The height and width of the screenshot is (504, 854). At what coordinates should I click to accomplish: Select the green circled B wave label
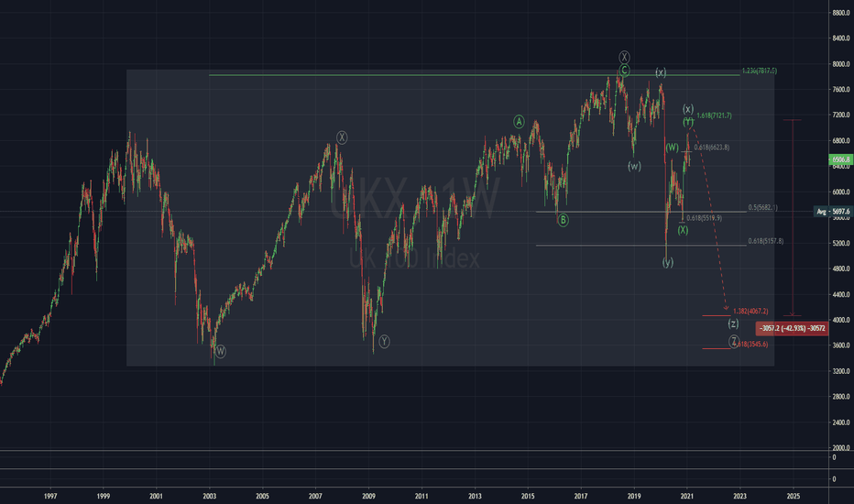coord(563,220)
